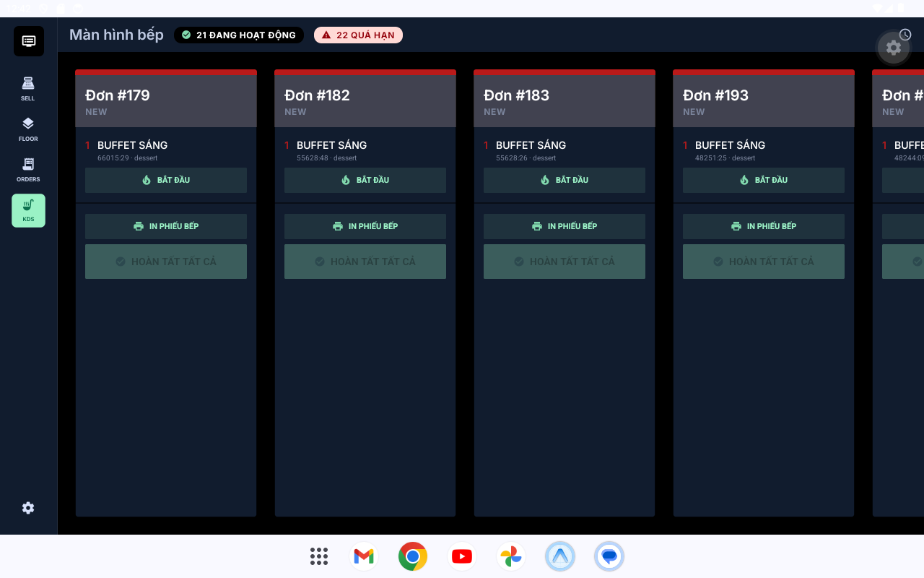This screenshot has width=924, height=578.
Task: Filter by 22 QUÁ HẠN overdue badge
Action: tap(358, 35)
